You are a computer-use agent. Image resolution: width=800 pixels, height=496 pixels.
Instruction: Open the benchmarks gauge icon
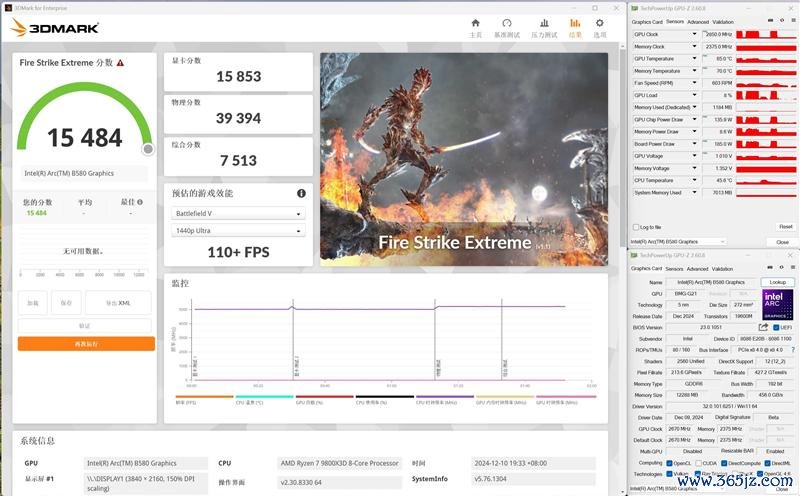coord(507,23)
